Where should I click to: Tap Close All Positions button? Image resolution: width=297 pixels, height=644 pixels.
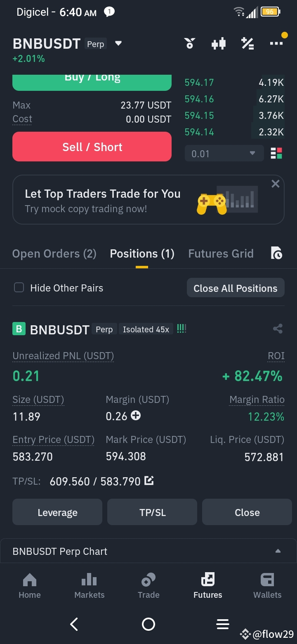click(236, 288)
